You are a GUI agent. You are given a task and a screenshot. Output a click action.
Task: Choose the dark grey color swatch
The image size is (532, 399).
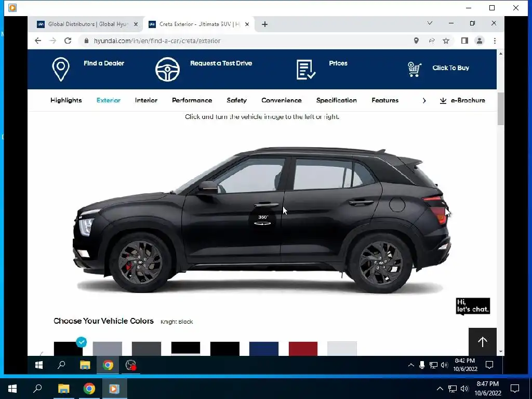pyautogui.click(x=147, y=349)
